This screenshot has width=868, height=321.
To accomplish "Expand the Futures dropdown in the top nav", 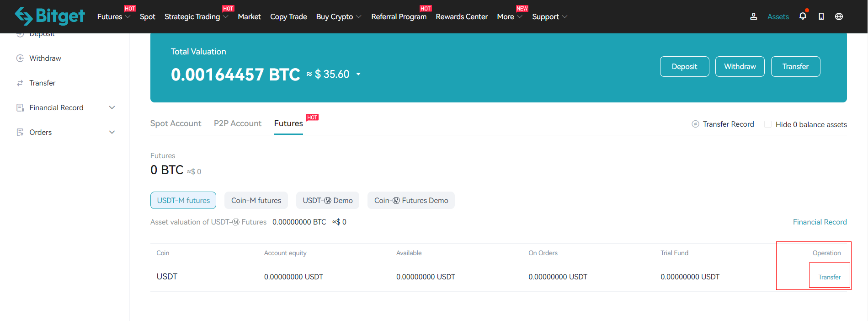I will click(128, 16).
